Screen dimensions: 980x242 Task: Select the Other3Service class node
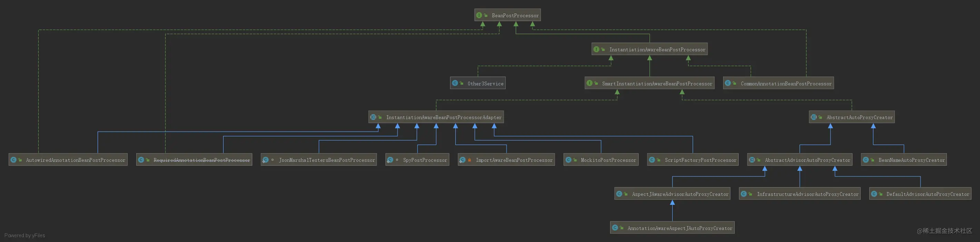click(x=478, y=83)
